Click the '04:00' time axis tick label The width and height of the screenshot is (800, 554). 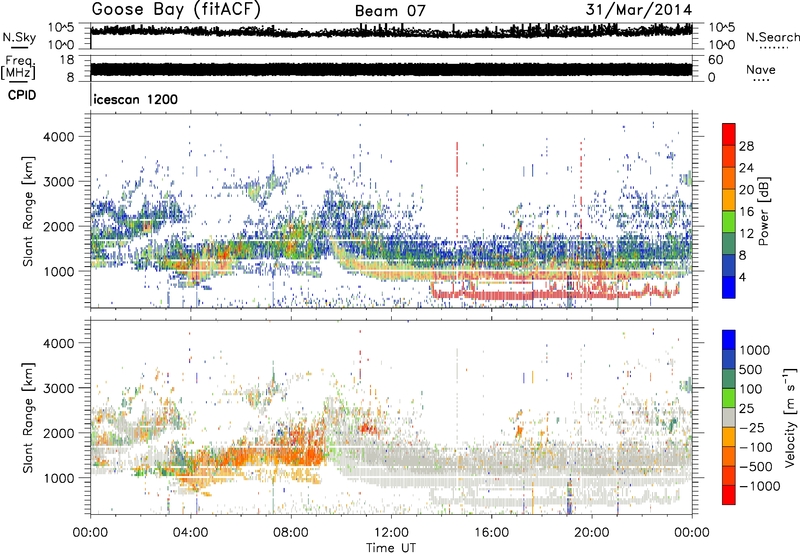click(191, 532)
